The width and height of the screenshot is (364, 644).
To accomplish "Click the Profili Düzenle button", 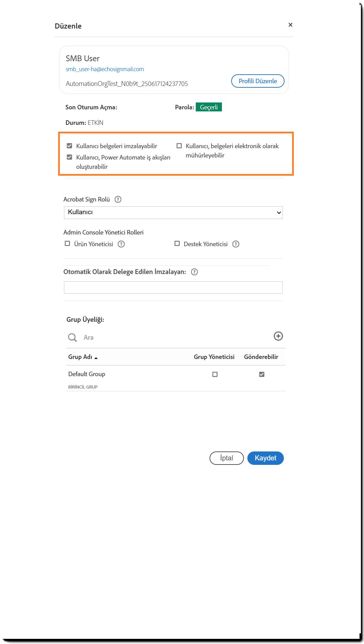I will pos(258,81).
